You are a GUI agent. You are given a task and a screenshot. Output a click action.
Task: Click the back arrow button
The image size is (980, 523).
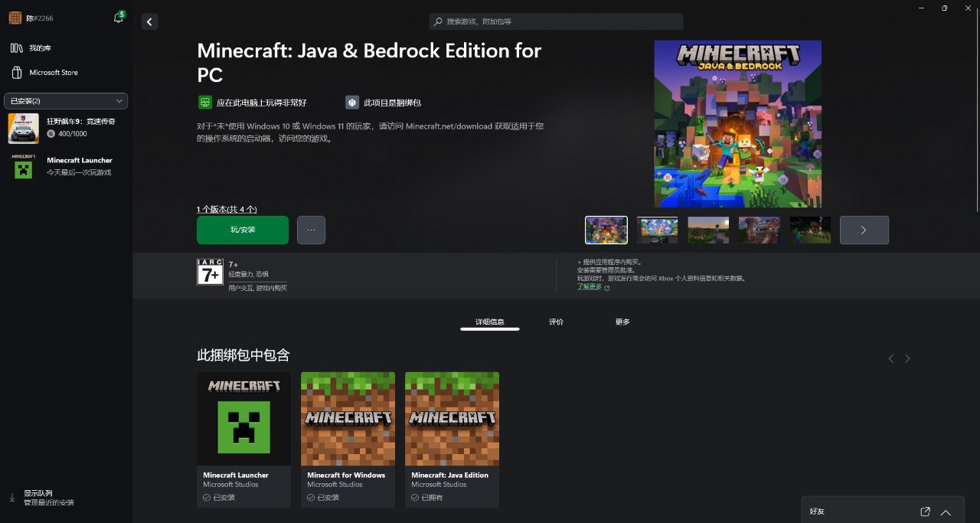click(149, 22)
